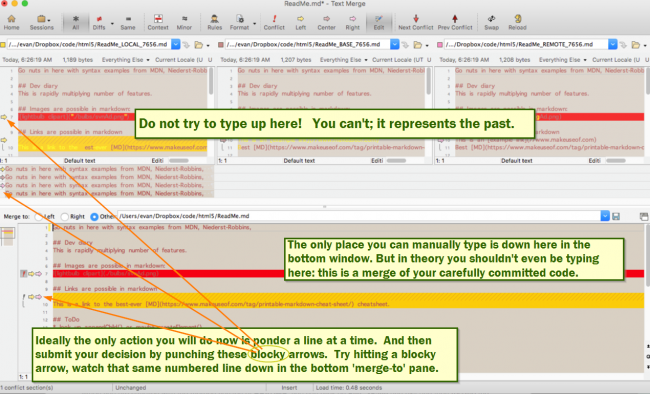Open left pane Everything Else dropdown
650x394 pixels.
click(126, 60)
